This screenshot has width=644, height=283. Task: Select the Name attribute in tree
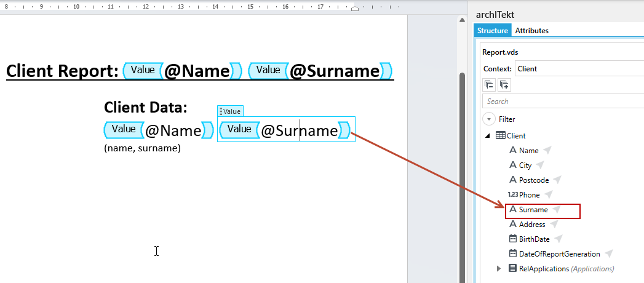tap(528, 150)
